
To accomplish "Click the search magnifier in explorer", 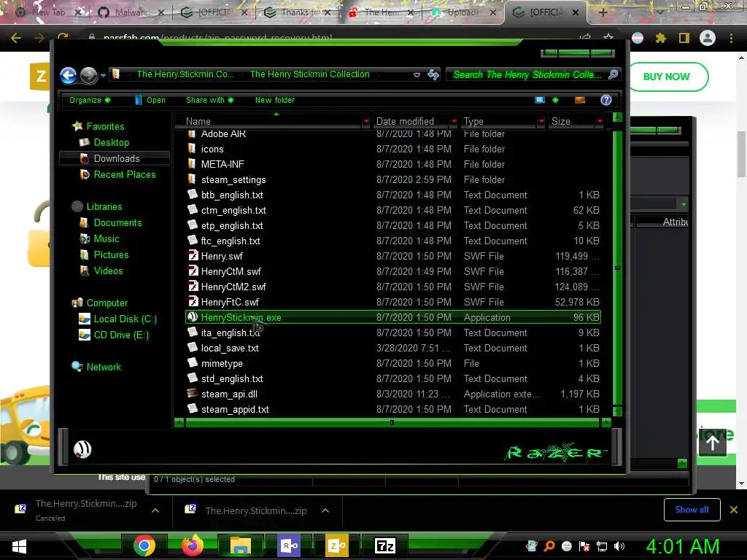I will click(x=614, y=74).
